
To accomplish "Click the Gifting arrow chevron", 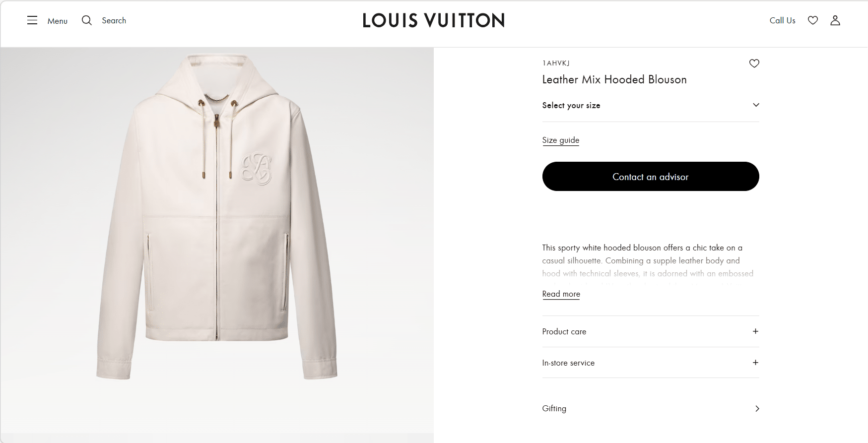I will pyautogui.click(x=757, y=409).
